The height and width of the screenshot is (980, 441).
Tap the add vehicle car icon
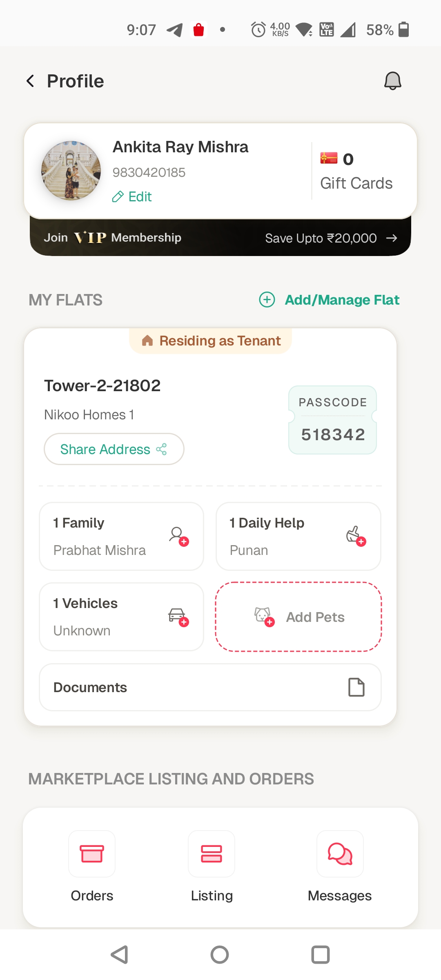(179, 617)
